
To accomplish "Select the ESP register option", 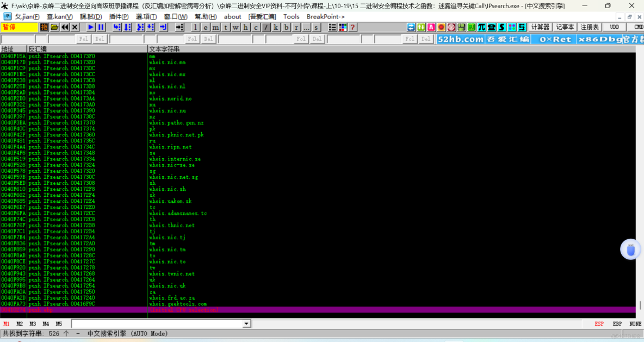I will (599, 324).
